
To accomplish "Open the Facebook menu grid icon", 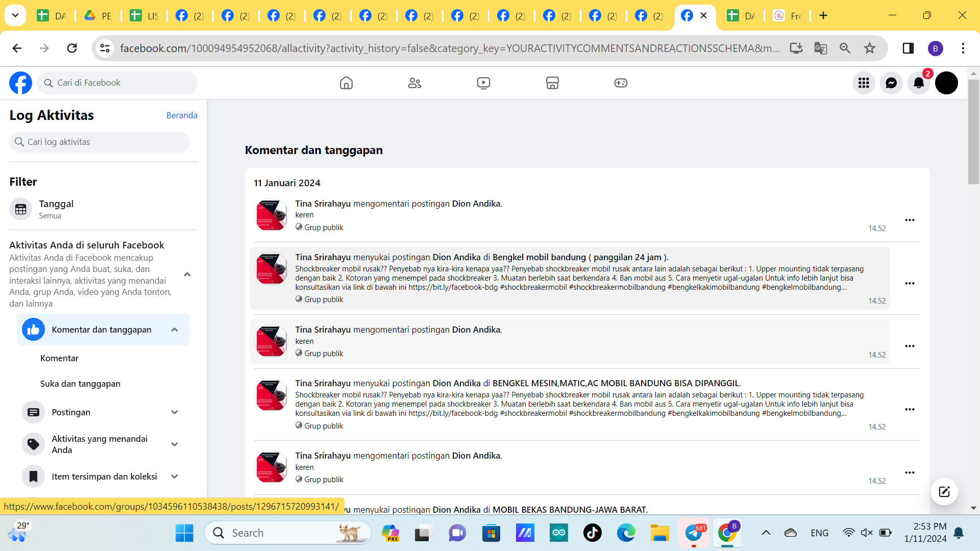I will 864,83.
